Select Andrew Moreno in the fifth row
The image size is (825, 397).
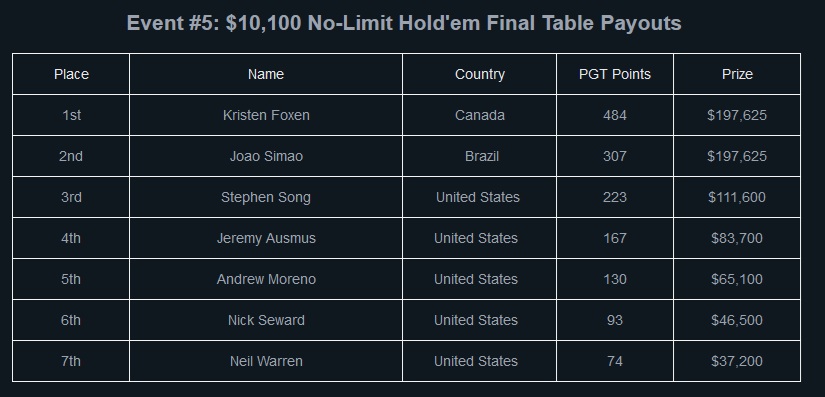point(266,279)
